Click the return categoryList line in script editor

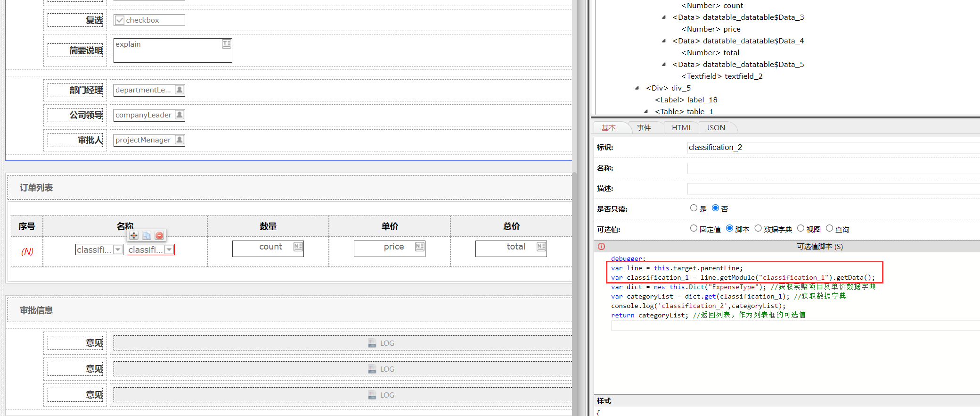(708, 315)
